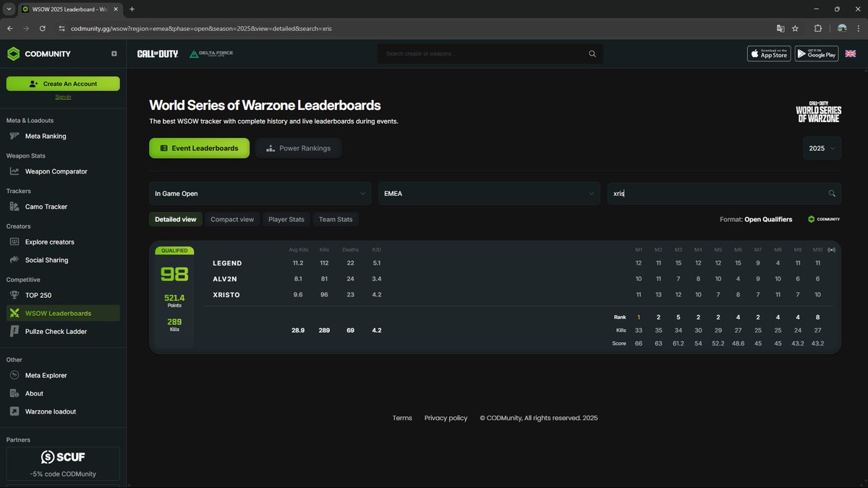Select the Team Stats view
This screenshot has width=868, height=488.
[x=335, y=219]
